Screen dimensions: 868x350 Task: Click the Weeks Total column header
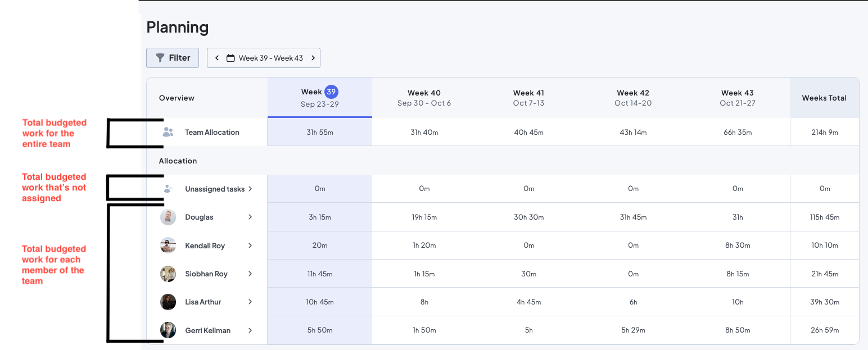824,98
